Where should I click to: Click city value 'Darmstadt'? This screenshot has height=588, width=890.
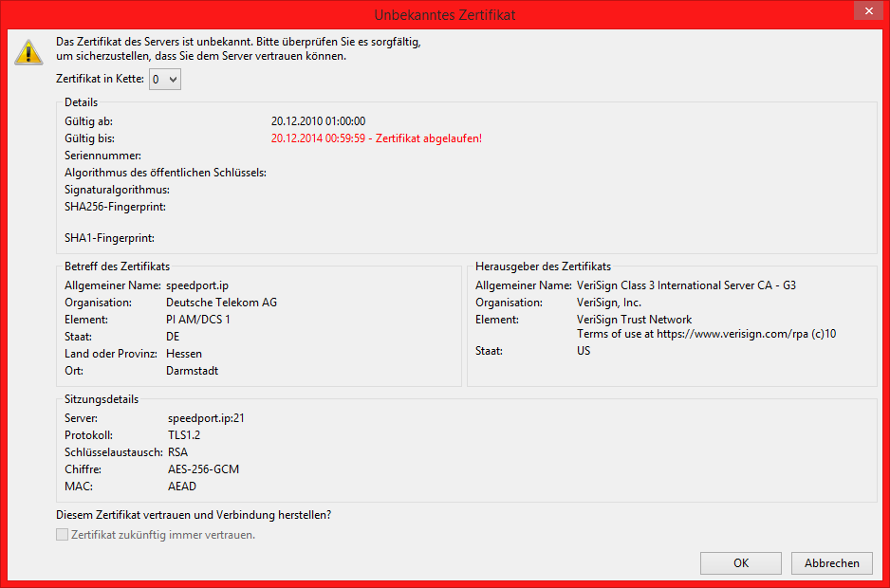(192, 371)
